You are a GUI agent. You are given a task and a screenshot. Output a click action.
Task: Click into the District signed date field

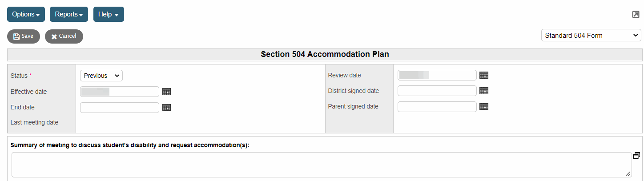point(437,91)
